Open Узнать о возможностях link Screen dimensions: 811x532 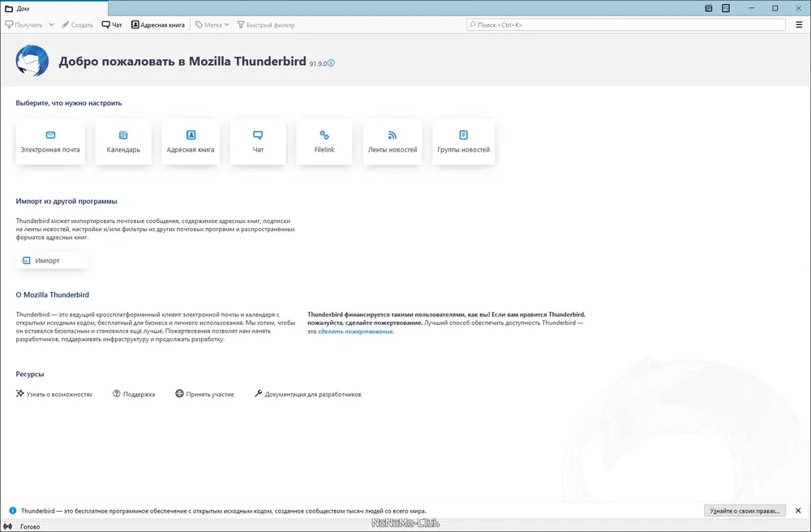coord(54,394)
